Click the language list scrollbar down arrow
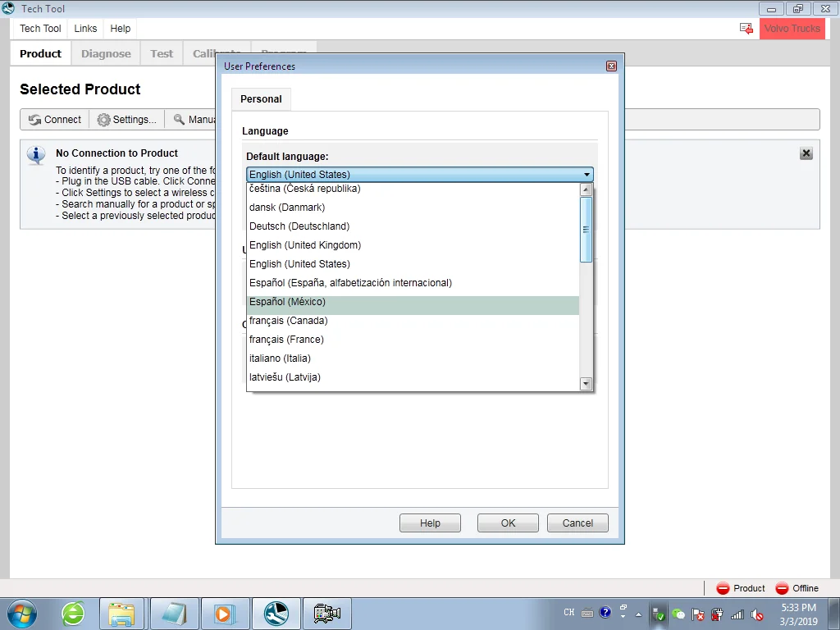Image resolution: width=840 pixels, height=630 pixels. point(586,384)
